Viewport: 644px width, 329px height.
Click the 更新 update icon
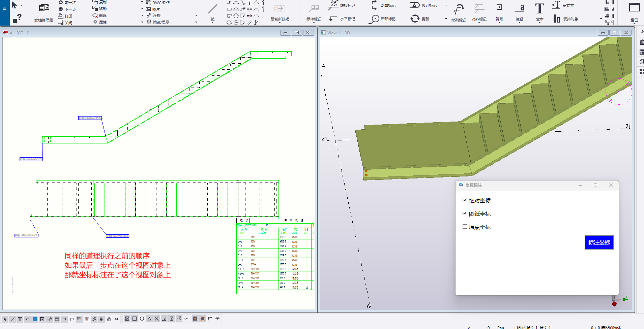click(415, 19)
